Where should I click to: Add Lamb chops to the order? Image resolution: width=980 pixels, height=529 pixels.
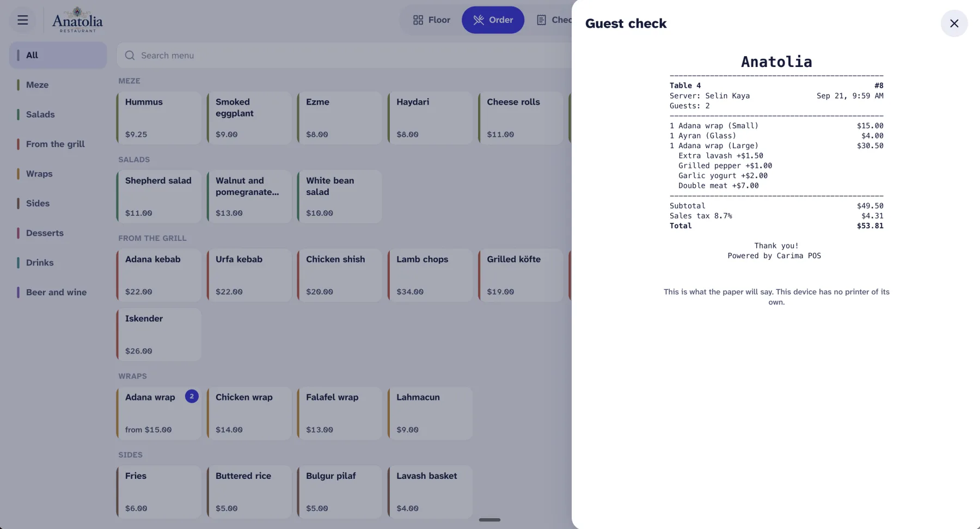[430, 276]
